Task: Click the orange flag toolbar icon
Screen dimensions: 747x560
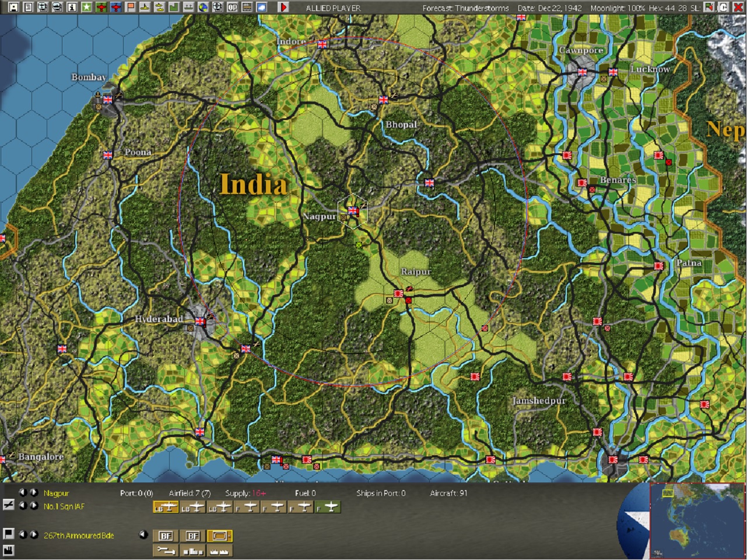Action: (130, 7)
